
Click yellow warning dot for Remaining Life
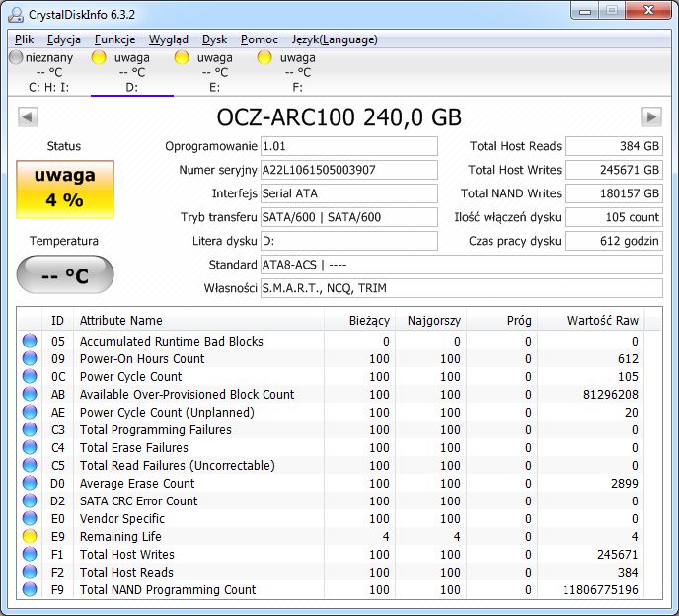pyautogui.click(x=30, y=536)
